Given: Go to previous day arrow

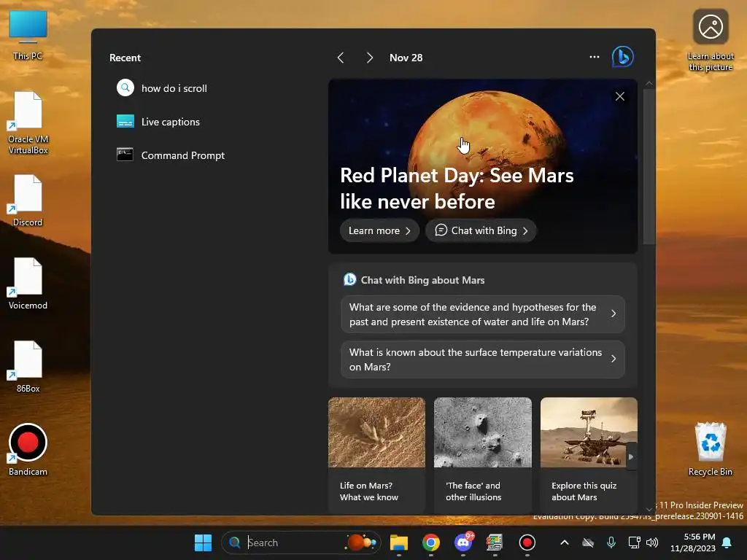Looking at the screenshot, I should (341, 58).
